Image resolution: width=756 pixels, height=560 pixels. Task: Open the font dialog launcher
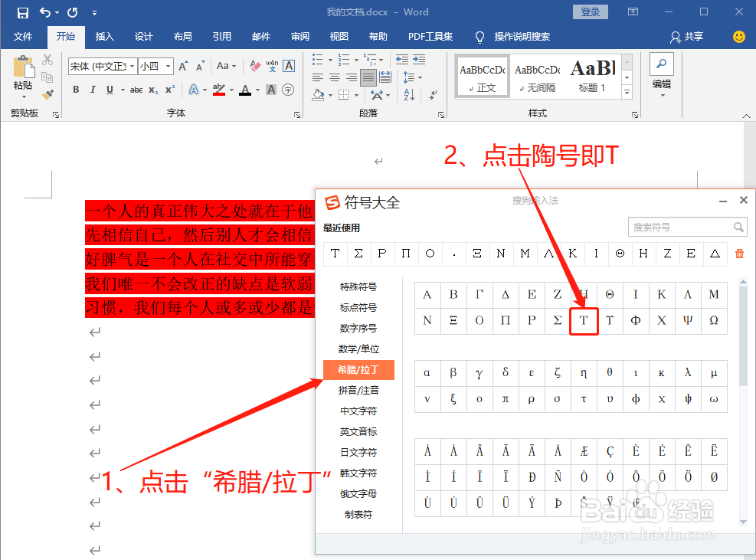point(297,115)
